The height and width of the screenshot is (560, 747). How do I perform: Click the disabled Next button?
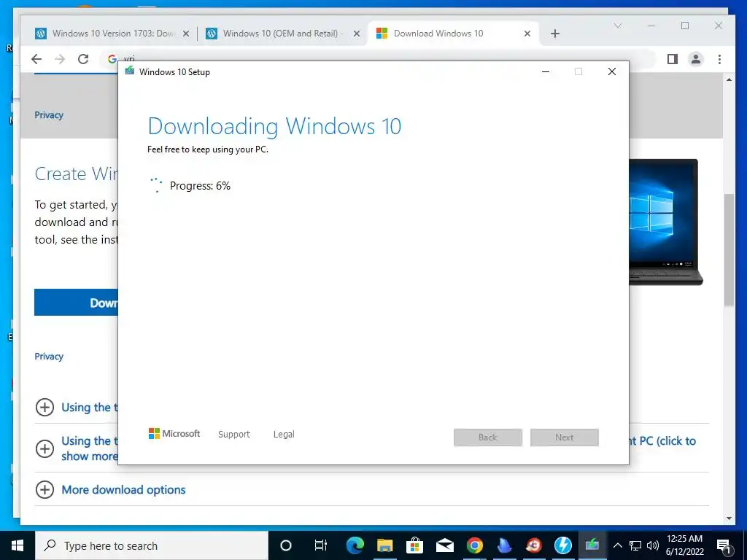[x=565, y=437]
